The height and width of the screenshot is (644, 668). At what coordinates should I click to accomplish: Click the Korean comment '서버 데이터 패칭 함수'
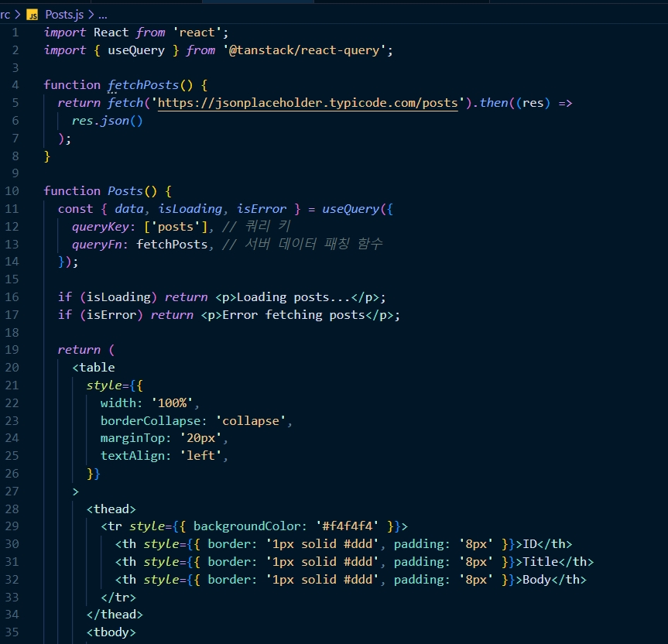tap(313, 244)
